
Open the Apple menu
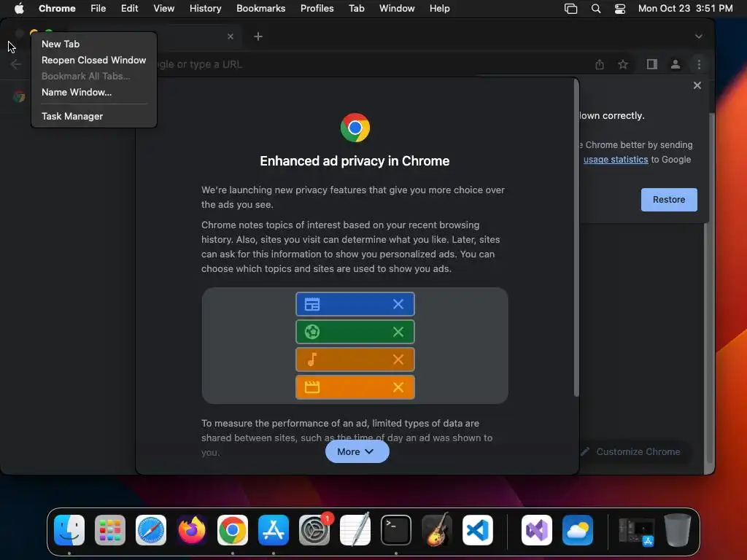(x=19, y=8)
